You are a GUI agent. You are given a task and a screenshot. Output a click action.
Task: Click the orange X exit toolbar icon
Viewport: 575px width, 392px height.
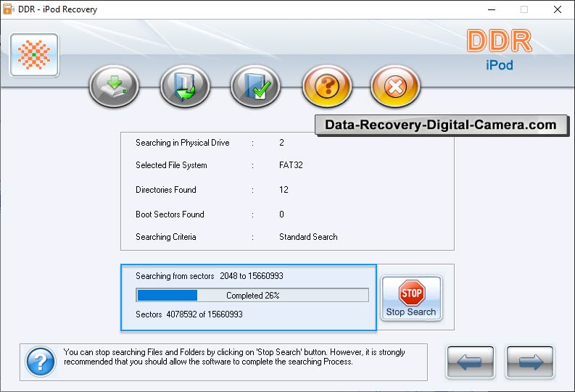pyautogui.click(x=395, y=87)
